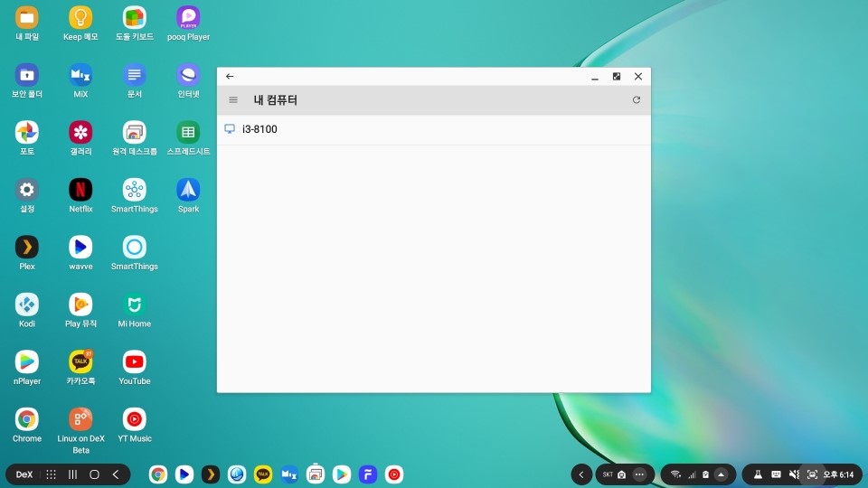The height and width of the screenshot is (488, 868).
Task: Show recent apps from taskbar
Action: pos(72,474)
